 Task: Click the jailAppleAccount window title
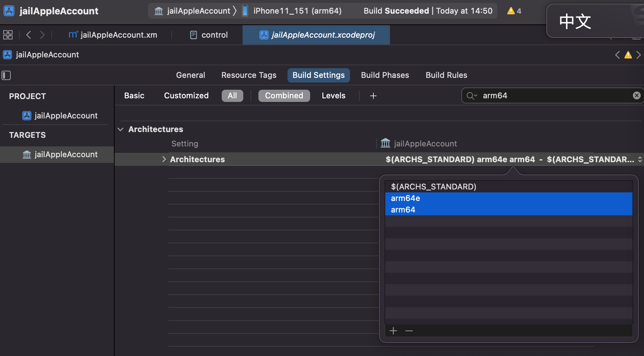pos(59,11)
